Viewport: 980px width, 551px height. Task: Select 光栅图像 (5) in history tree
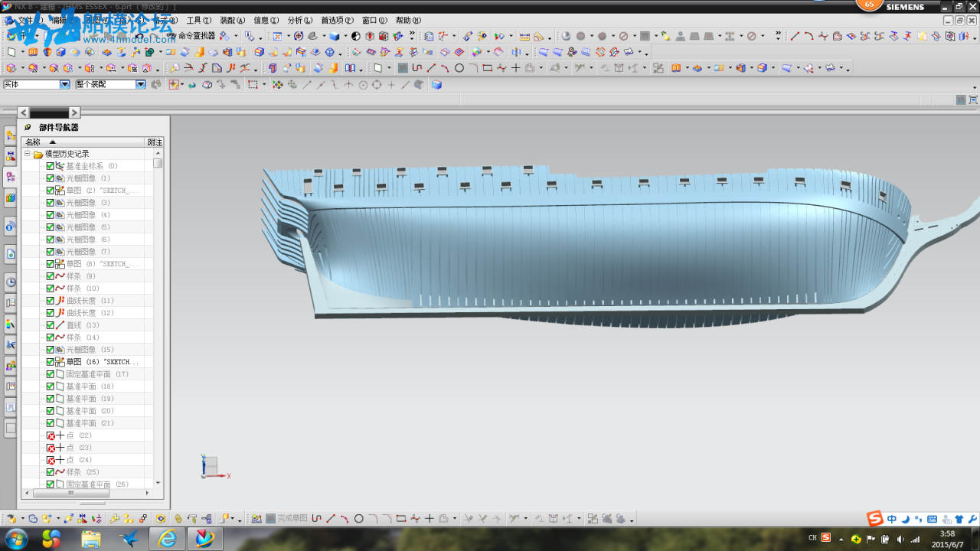tap(88, 227)
